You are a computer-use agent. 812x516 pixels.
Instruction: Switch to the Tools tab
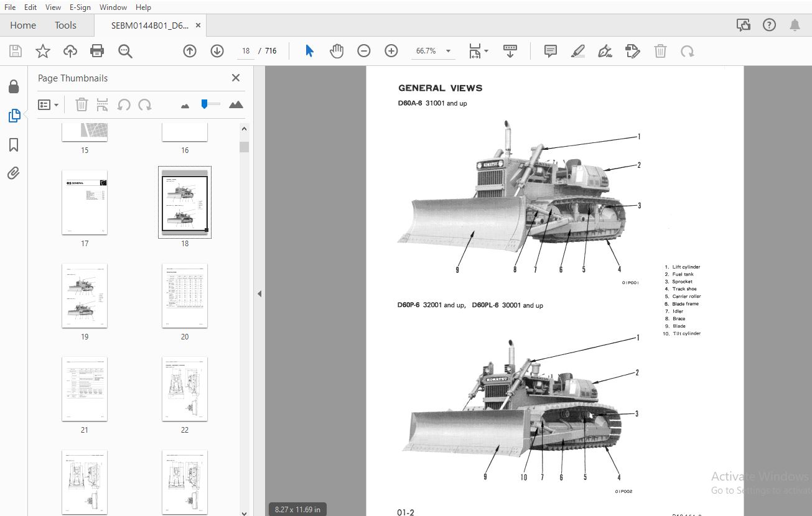tap(65, 25)
